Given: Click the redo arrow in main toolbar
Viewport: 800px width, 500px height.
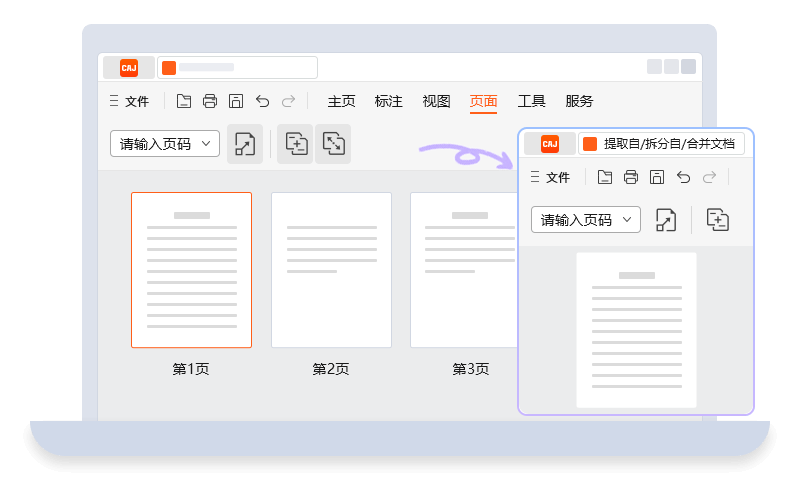Looking at the screenshot, I should click(289, 101).
